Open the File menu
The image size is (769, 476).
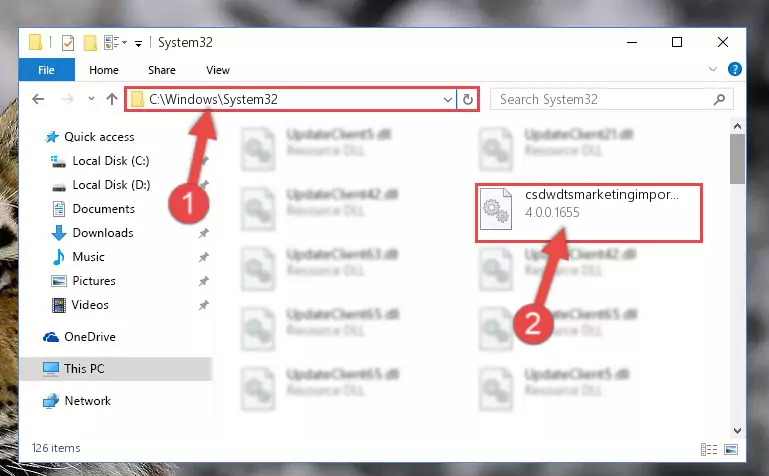click(47, 70)
